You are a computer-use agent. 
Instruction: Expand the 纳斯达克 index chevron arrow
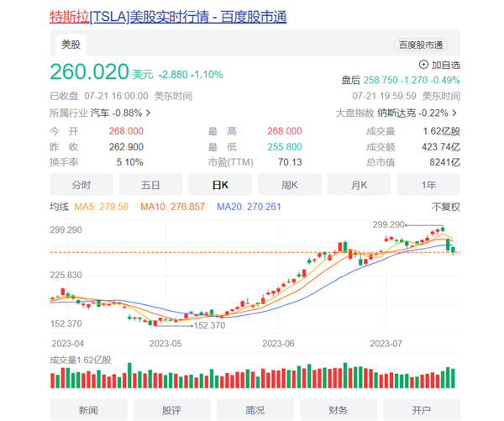click(454, 113)
